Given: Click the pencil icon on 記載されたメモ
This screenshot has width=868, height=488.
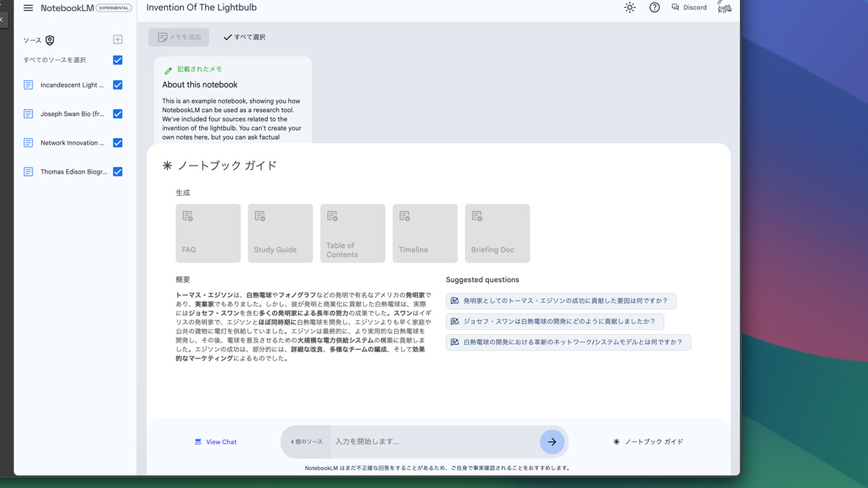Looking at the screenshot, I should (169, 70).
